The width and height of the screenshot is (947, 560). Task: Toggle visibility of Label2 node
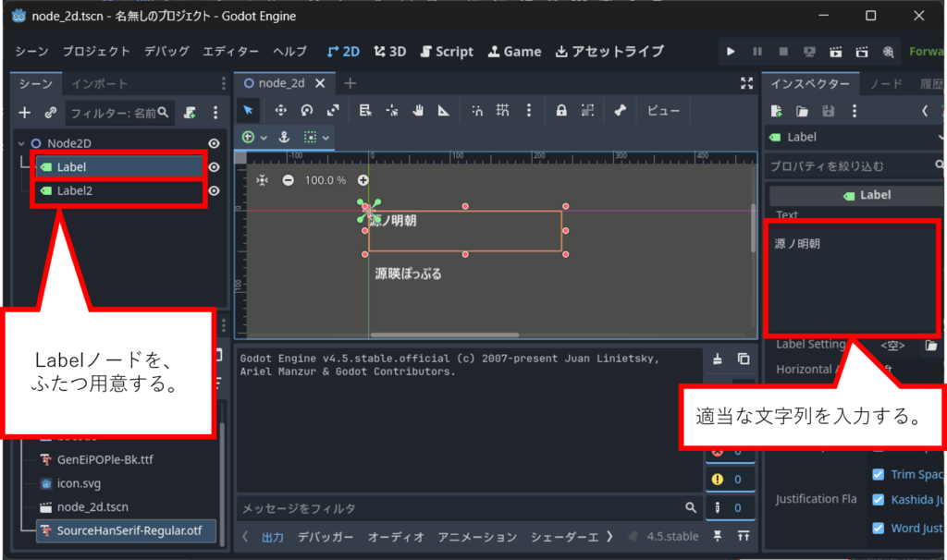[x=214, y=191]
